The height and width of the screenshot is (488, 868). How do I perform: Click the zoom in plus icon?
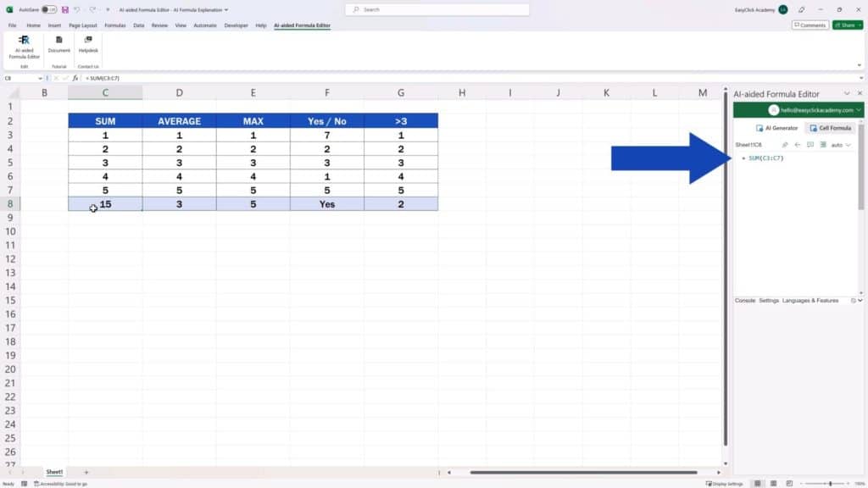848,484
